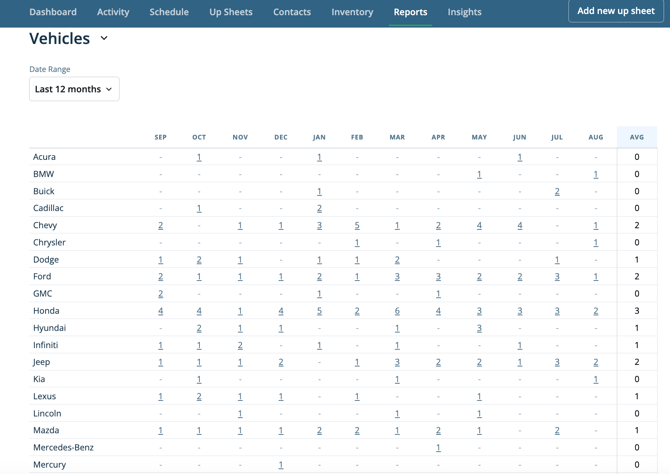Open Kia's August count link
Viewport: 670px width, 474px height.
[x=596, y=380]
